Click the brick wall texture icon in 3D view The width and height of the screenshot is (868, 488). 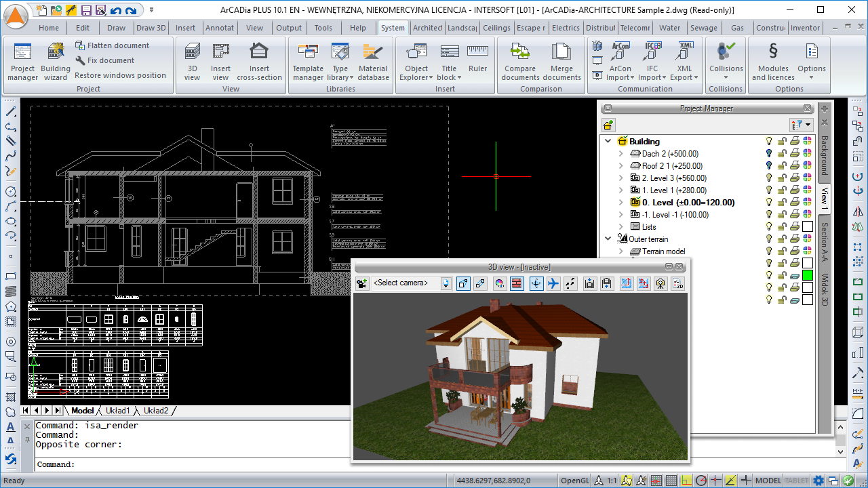tap(517, 283)
